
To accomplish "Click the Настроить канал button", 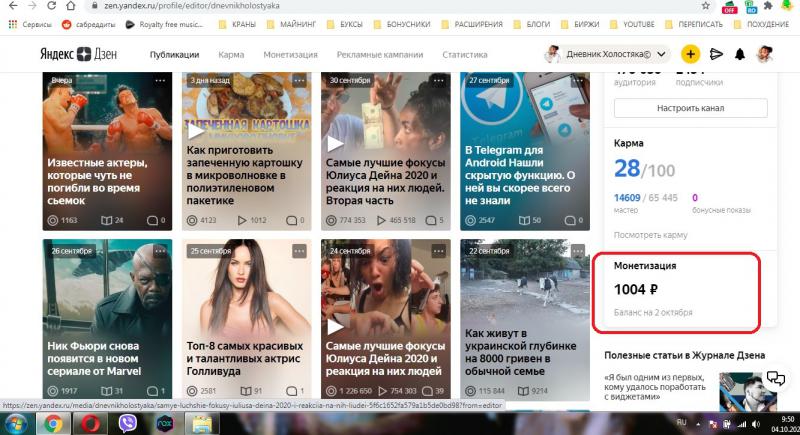I will tap(690, 108).
